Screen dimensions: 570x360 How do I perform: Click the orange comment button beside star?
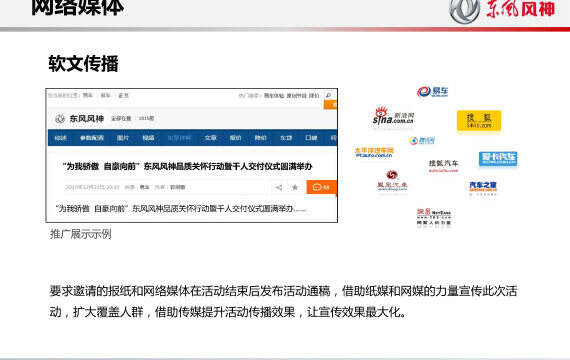point(321,187)
